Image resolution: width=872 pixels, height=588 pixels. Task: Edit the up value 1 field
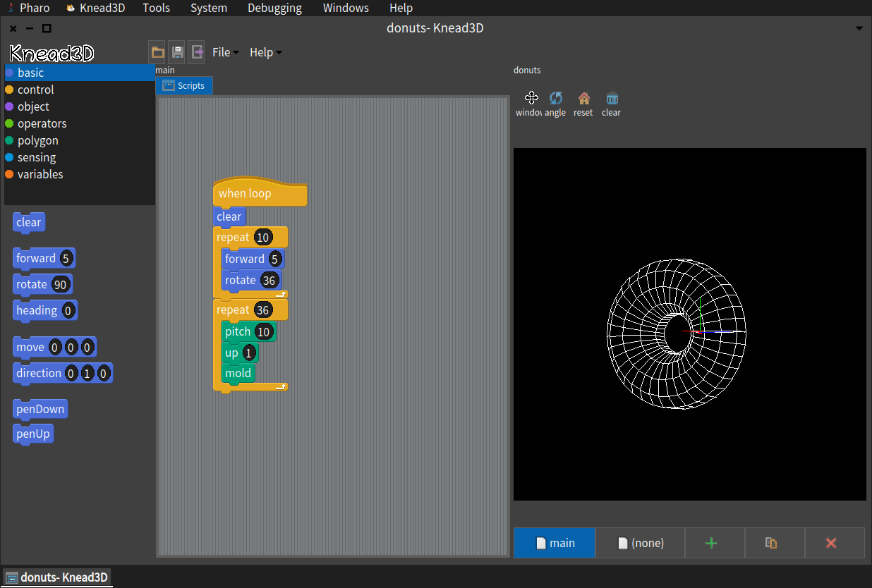pyautogui.click(x=248, y=353)
